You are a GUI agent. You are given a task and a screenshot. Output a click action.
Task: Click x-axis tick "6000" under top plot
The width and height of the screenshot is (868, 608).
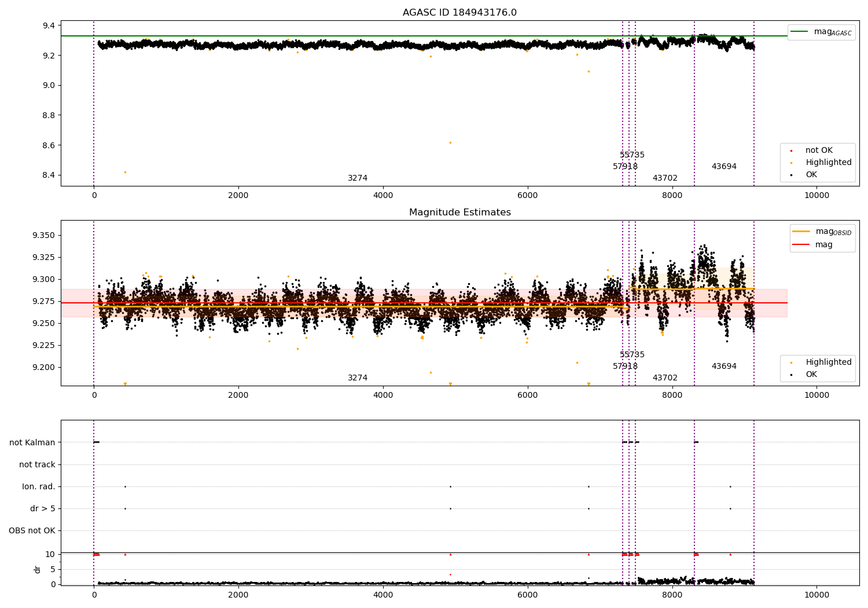tap(528, 195)
